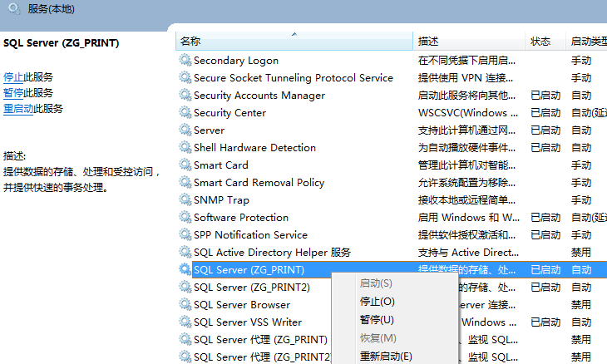Image resolution: width=607 pixels, height=364 pixels.
Task: Select Shell Hardware Detection service
Action: coord(254,147)
